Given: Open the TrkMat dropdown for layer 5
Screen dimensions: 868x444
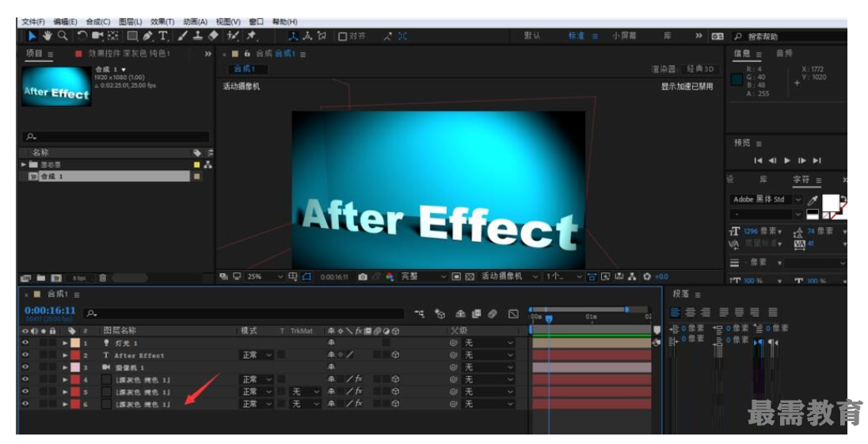Looking at the screenshot, I should coord(305,392).
